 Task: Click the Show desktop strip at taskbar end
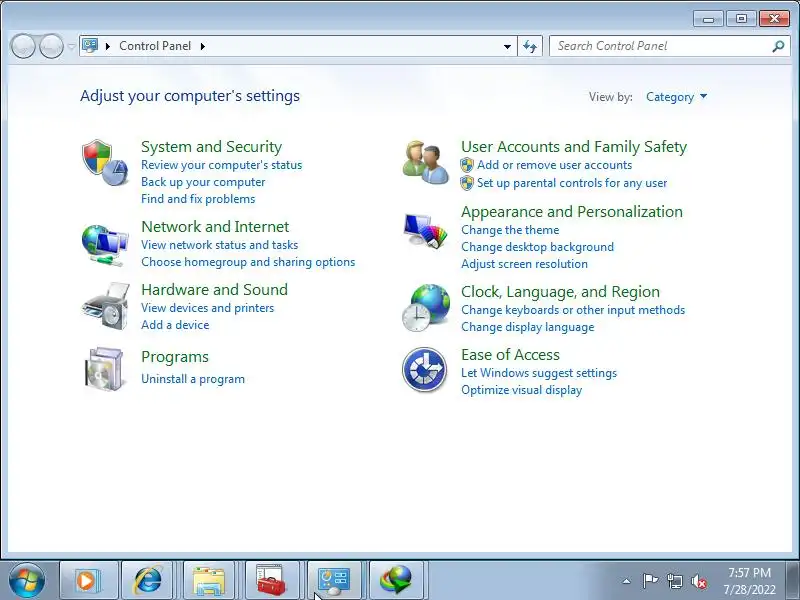(793, 581)
